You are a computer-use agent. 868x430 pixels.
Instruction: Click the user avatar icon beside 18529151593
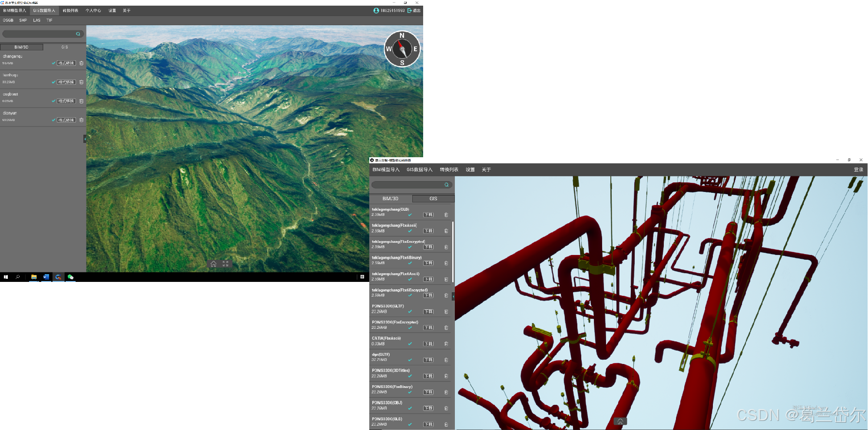click(376, 10)
